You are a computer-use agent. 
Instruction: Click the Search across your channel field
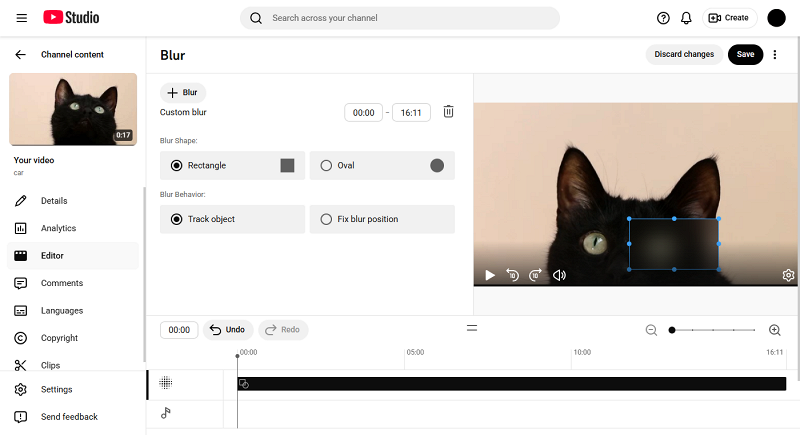[x=399, y=18]
